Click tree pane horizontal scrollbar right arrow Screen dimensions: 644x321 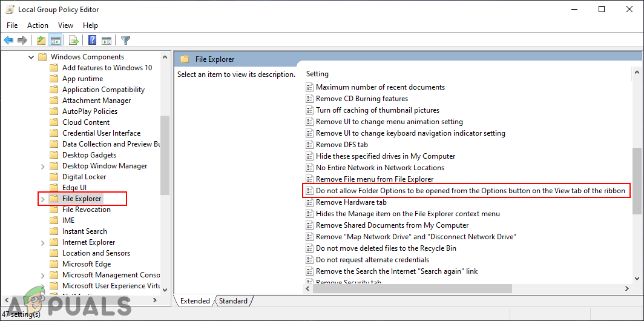155,300
